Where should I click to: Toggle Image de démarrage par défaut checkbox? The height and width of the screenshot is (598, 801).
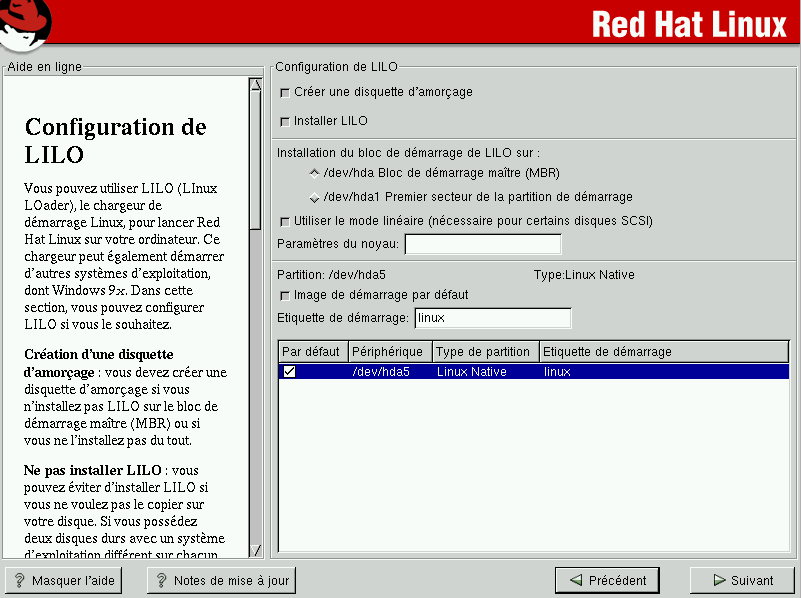click(x=286, y=296)
